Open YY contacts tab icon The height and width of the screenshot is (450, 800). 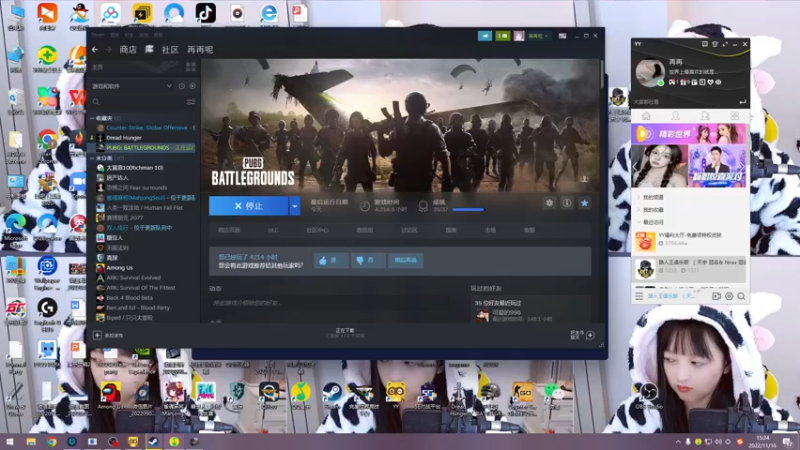tap(676, 116)
